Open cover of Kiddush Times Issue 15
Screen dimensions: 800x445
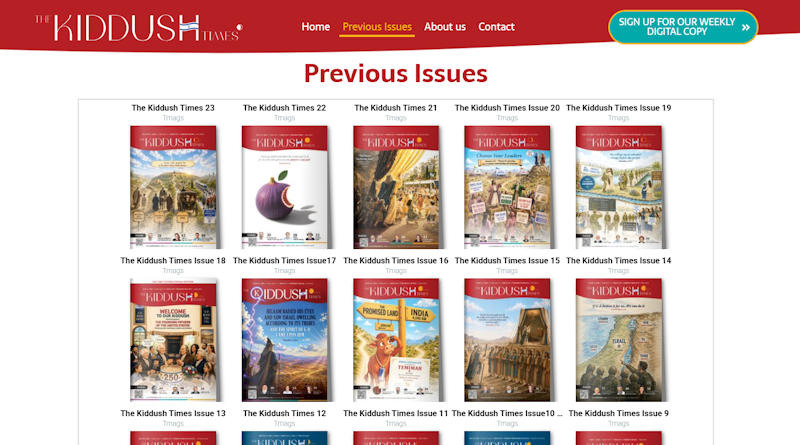point(507,340)
